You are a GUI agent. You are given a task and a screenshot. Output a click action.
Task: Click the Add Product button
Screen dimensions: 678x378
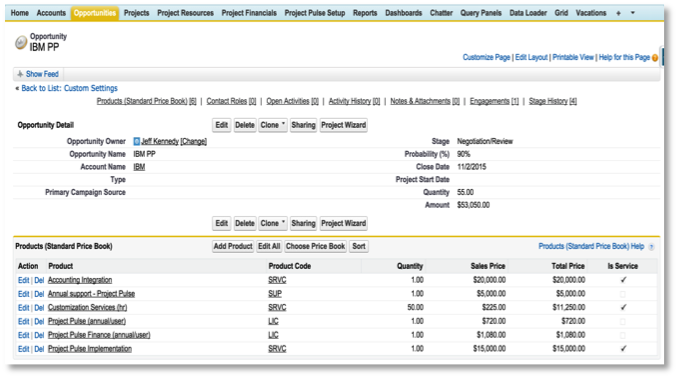click(x=233, y=247)
